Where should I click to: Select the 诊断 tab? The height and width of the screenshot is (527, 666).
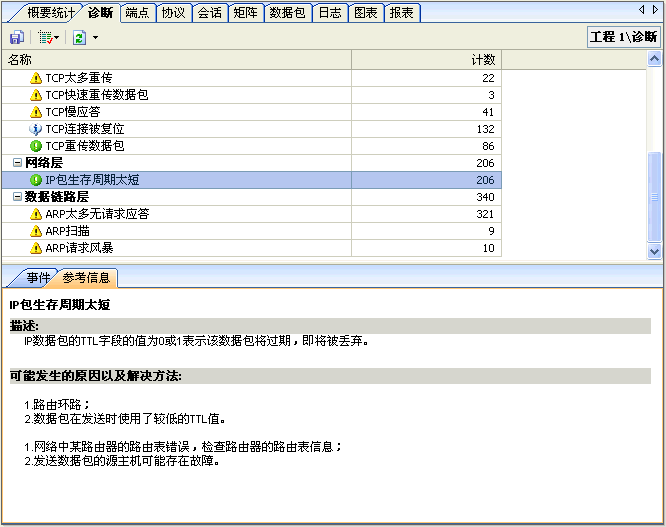click(x=101, y=13)
